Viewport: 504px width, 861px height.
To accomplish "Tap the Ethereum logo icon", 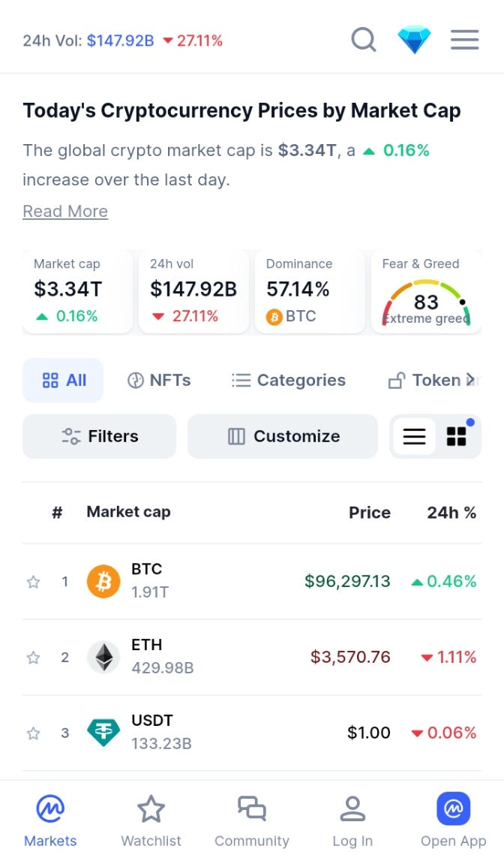I will coord(103,657).
